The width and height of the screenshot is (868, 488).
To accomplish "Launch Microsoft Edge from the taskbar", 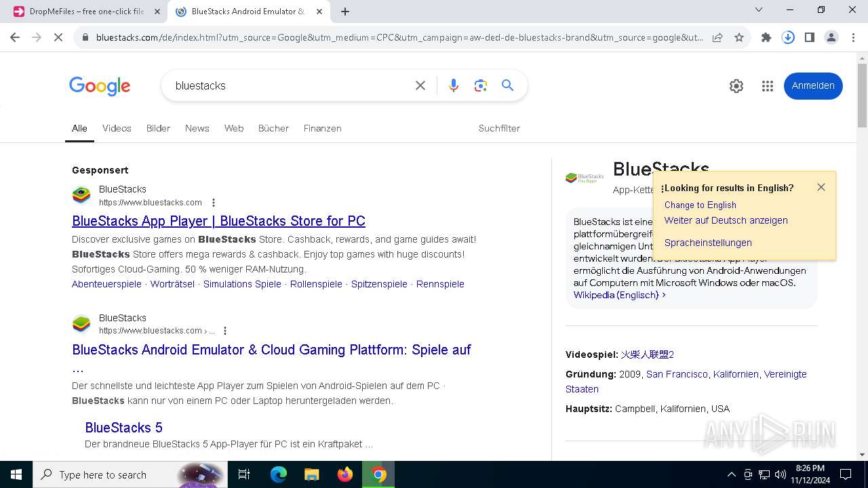I will 279,474.
